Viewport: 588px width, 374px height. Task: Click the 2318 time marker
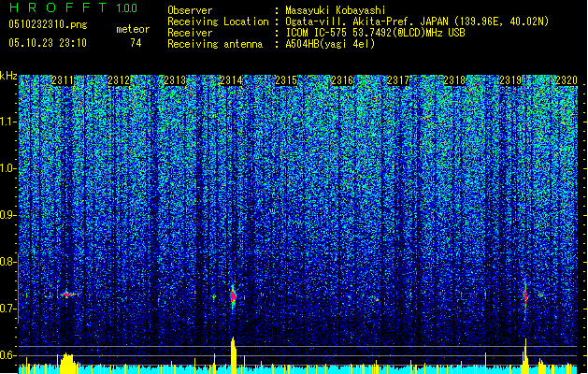[454, 80]
